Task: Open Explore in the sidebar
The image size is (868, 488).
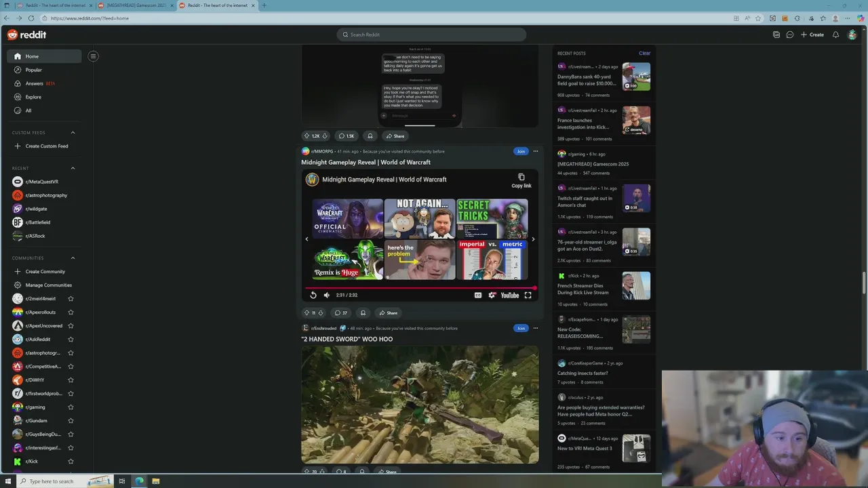Action: coord(45,97)
